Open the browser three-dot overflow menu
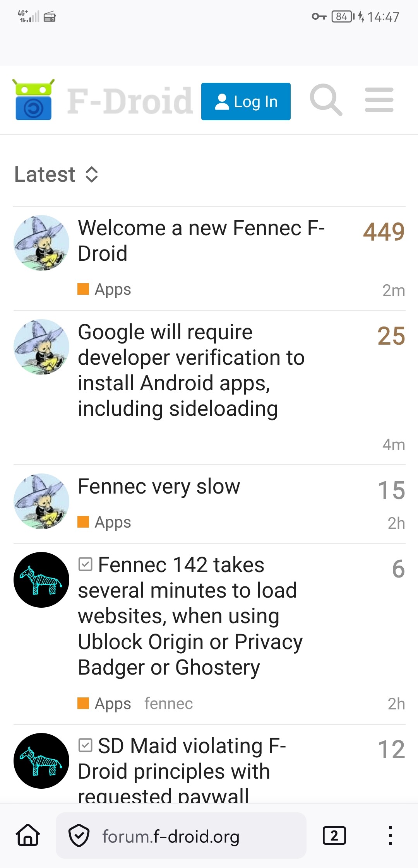 390,836
